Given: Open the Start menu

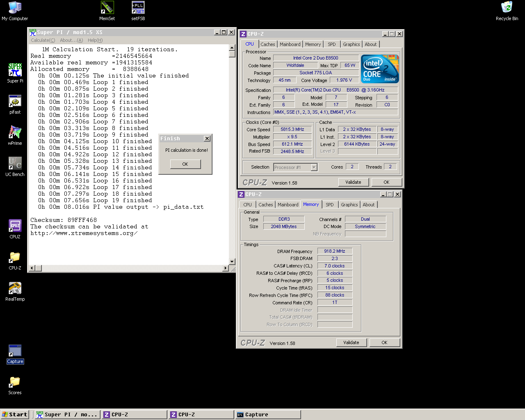Looking at the screenshot, I should (14, 415).
